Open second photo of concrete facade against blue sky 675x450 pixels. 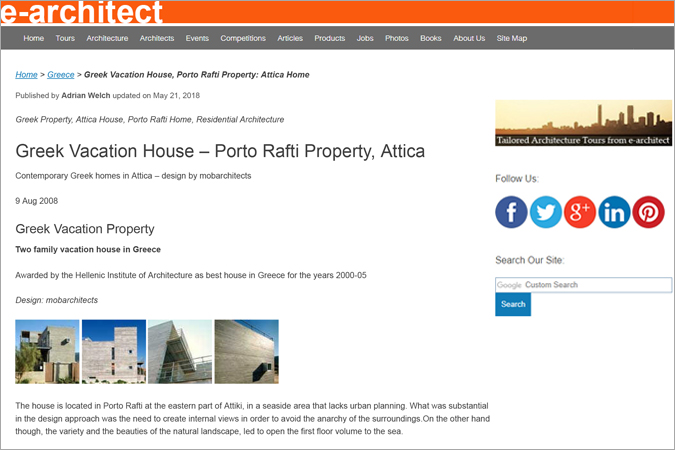[x=114, y=351]
